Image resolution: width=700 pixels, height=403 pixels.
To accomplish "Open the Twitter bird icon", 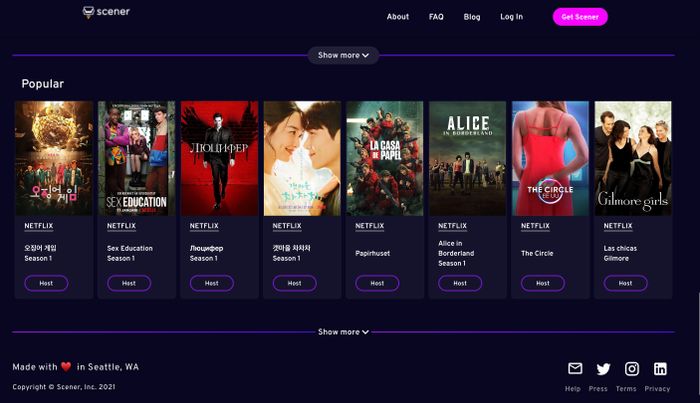I will coord(603,369).
